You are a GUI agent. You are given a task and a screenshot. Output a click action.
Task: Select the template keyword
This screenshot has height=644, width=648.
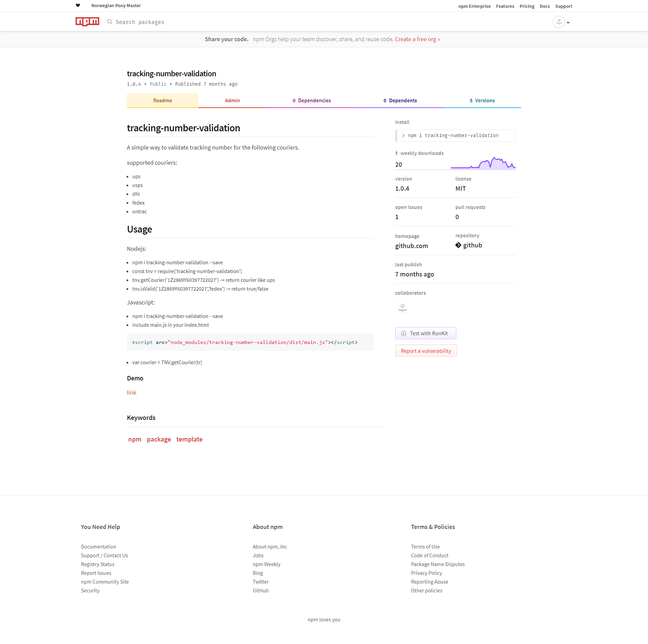189,439
